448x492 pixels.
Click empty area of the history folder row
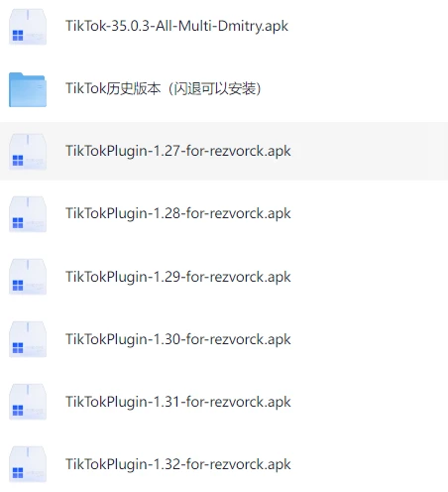(354, 89)
